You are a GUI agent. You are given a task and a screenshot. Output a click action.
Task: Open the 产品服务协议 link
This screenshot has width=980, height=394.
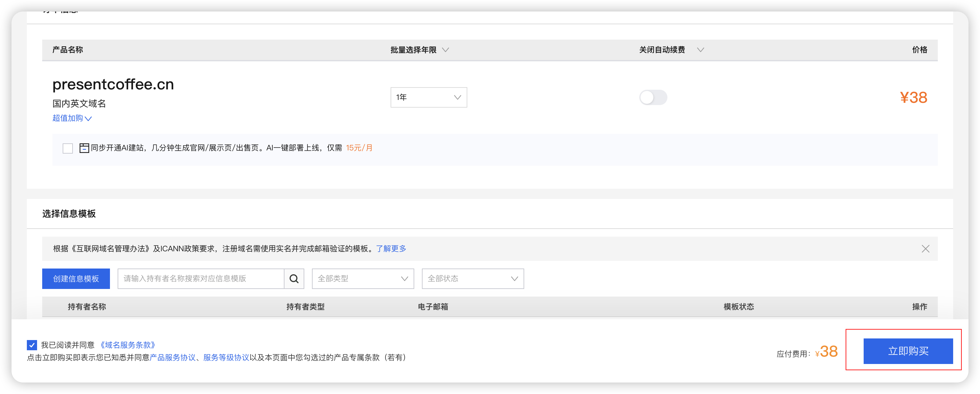(172, 357)
